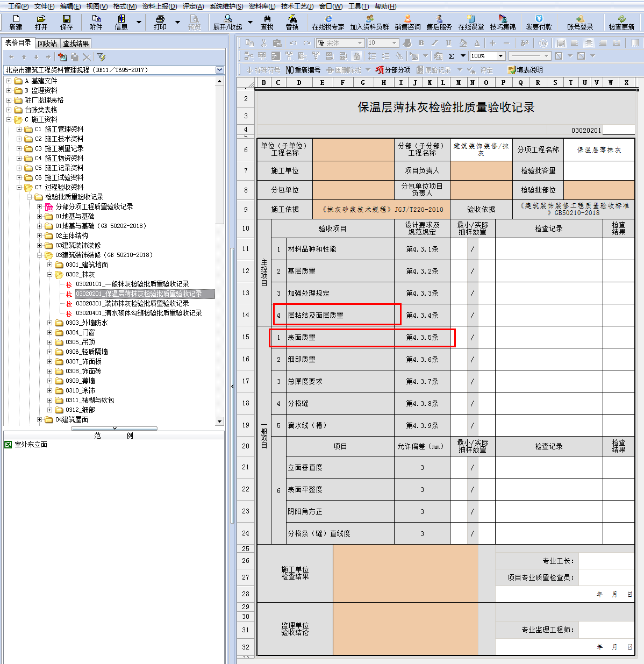Click the font color A icon
The image size is (644, 664).
click(x=477, y=42)
